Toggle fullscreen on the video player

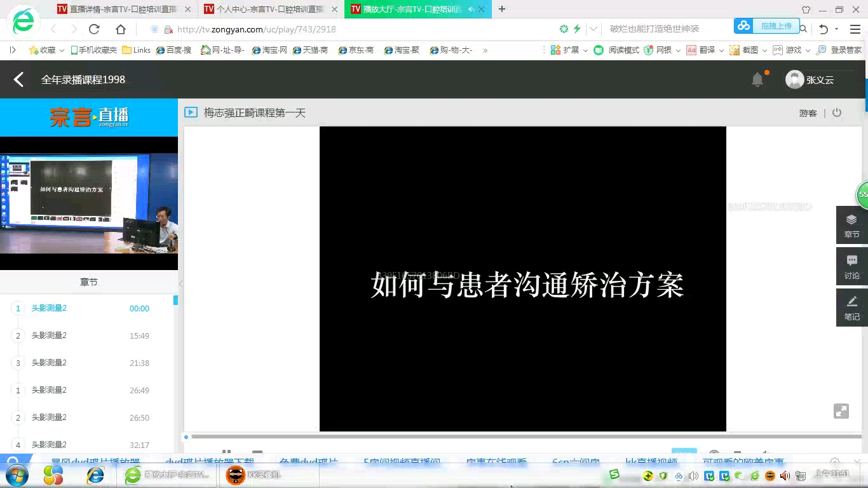pyautogui.click(x=841, y=411)
